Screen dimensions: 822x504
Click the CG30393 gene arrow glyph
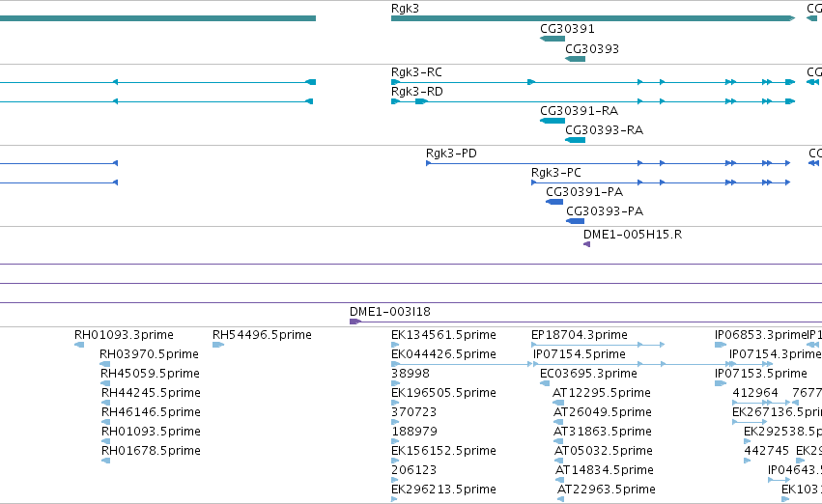pos(575,58)
